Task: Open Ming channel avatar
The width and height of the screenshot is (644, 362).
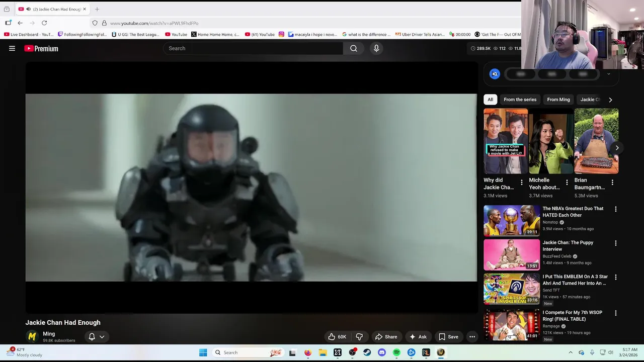Action: tap(32, 337)
